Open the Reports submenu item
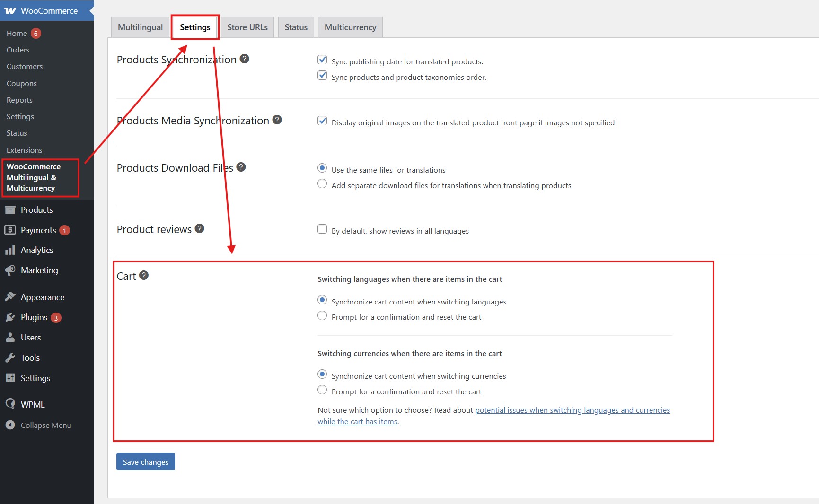819x504 pixels. pyautogui.click(x=19, y=100)
